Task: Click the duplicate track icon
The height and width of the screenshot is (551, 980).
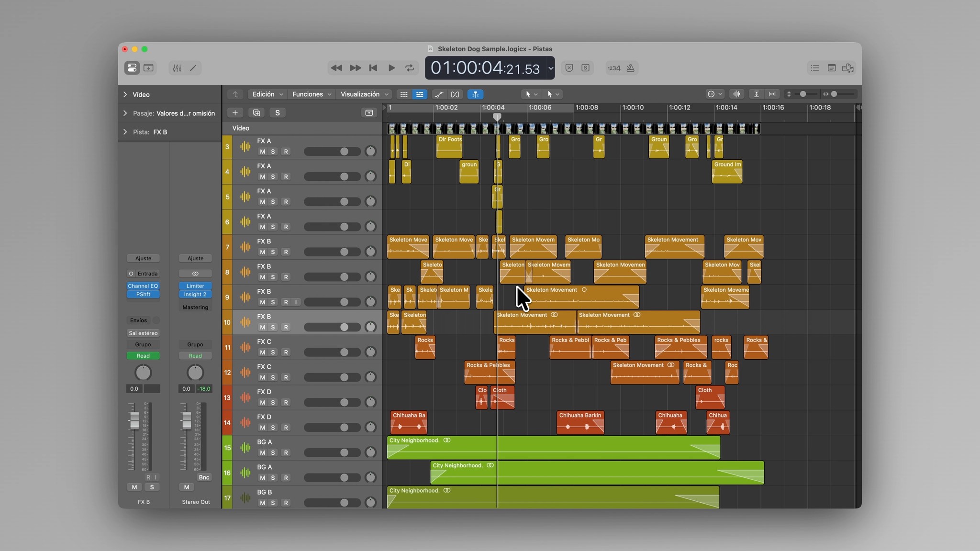Action: coord(256,113)
